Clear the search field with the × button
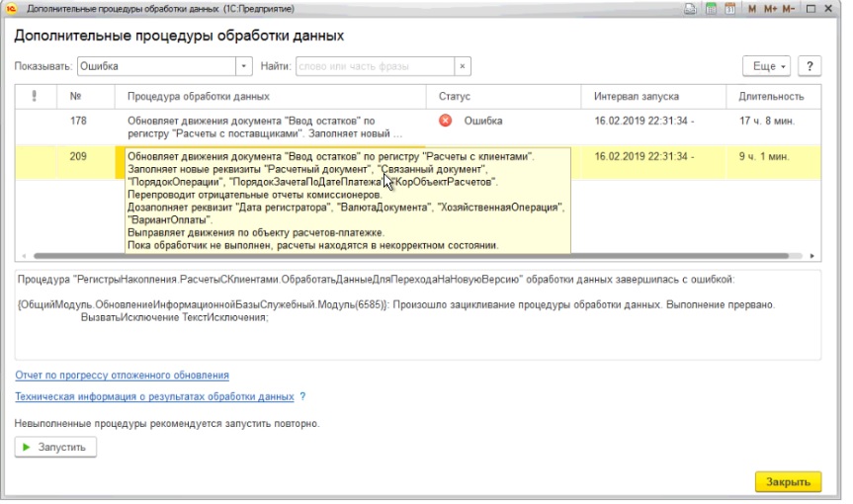853x504 pixels. click(x=462, y=66)
